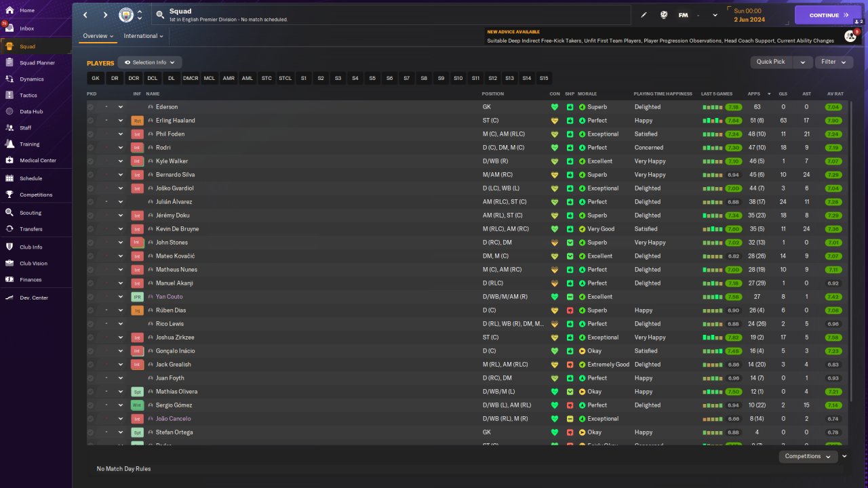Expand the position dropdown for Rúben Dias
This screenshot has height=488, width=868.
click(121, 310)
